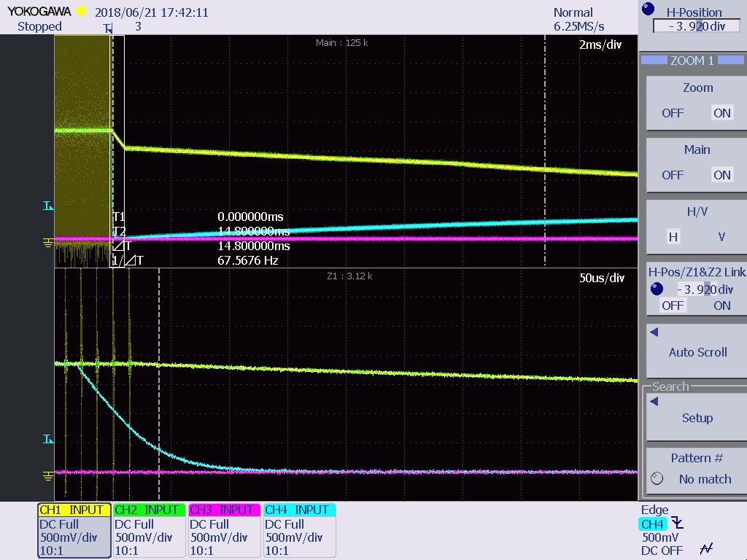Viewport: 747px width, 560px height.
Task: Select H in the H/V setting
Action: tap(673, 237)
